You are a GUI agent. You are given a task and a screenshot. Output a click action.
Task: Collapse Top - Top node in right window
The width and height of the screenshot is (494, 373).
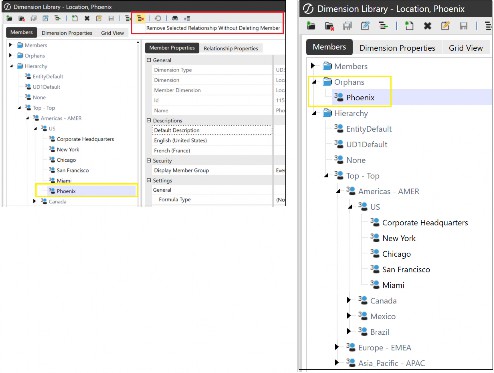326,175
